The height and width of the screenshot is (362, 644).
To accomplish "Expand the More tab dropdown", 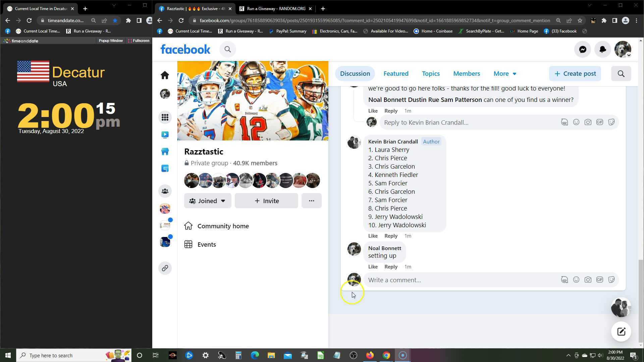I will pyautogui.click(x=505, y=74).
